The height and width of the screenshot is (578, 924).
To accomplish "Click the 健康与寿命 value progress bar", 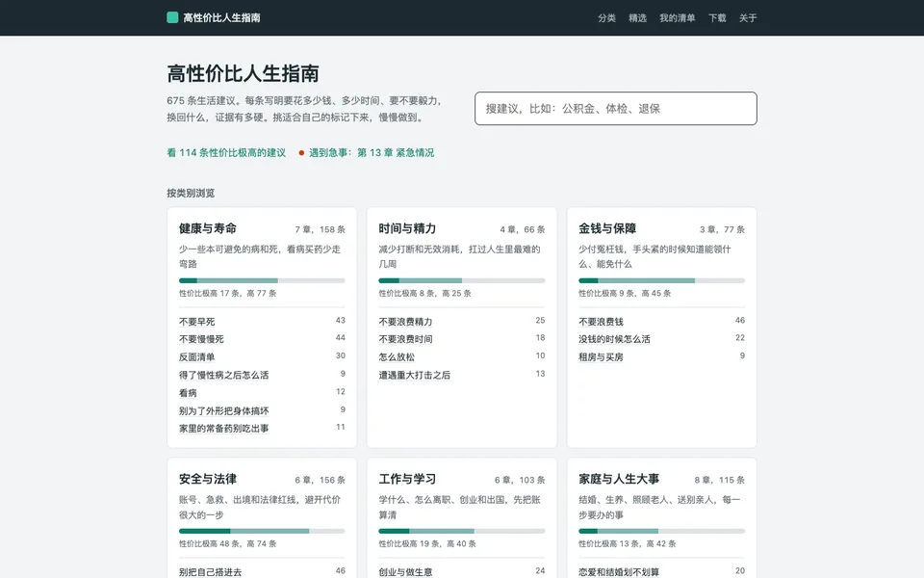I will click(262, 280).
